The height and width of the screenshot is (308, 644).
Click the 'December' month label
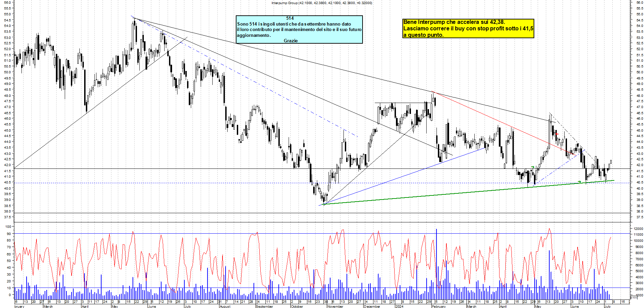click(x=372, y=306)
